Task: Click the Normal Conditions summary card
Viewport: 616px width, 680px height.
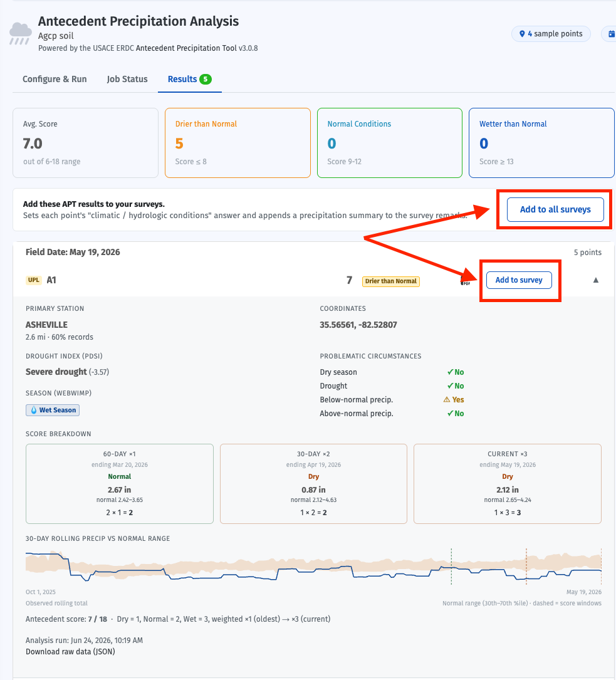Action: [390, 143]
